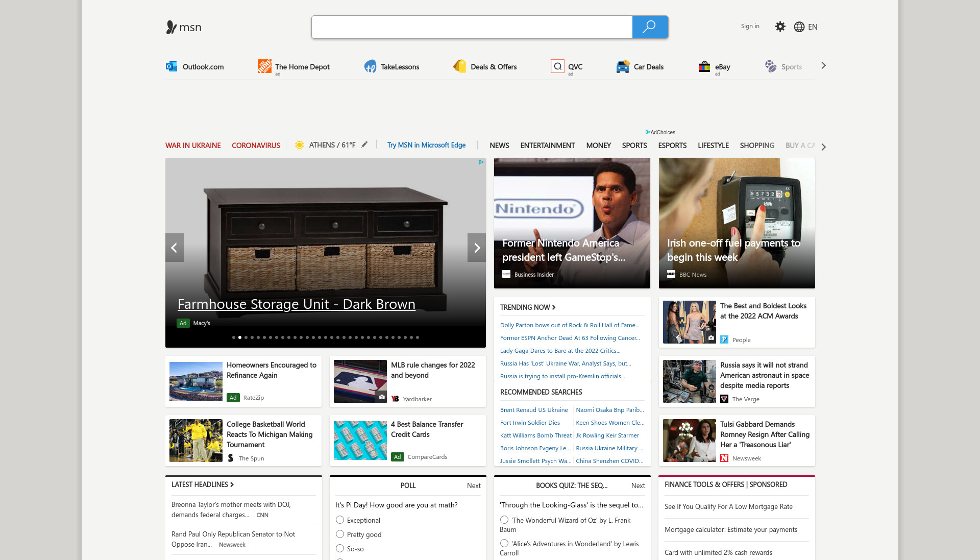The height and width of the screenshot is (560, 980).
Task: Open settings gear icon
Action: pyautogui.click(x=780, y=27)
